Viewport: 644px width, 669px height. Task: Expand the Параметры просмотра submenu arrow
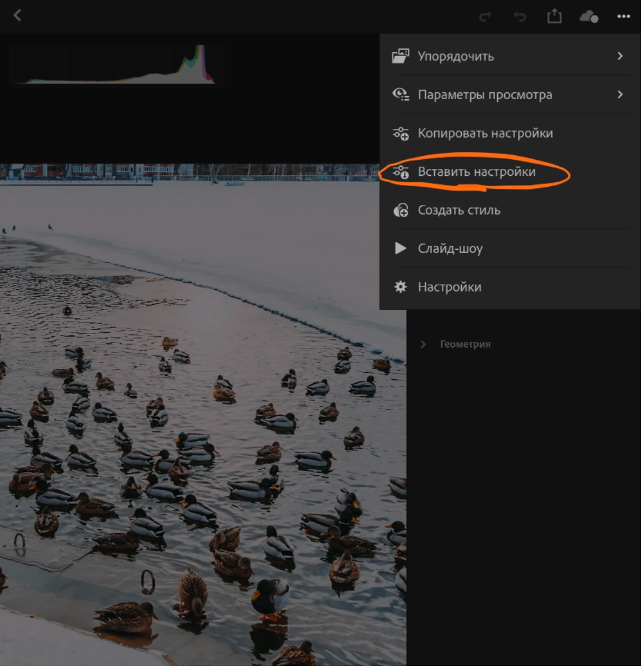click(620, 95)
